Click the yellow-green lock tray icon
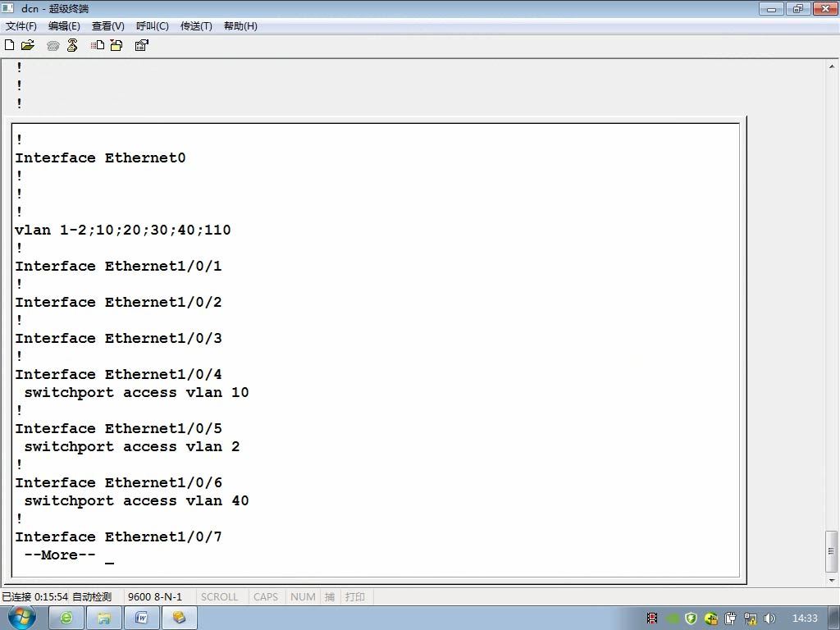The image size is (840, 630). click(x=711, y=619)
